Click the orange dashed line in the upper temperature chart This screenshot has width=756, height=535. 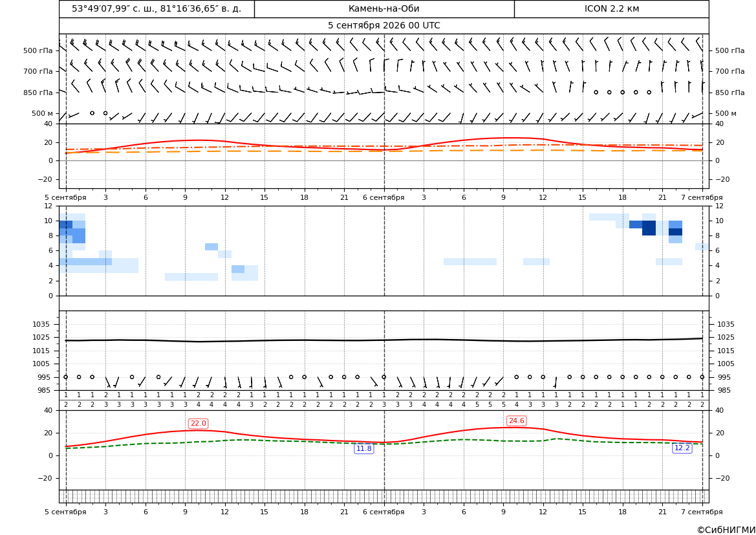click(x=383, y=151)
